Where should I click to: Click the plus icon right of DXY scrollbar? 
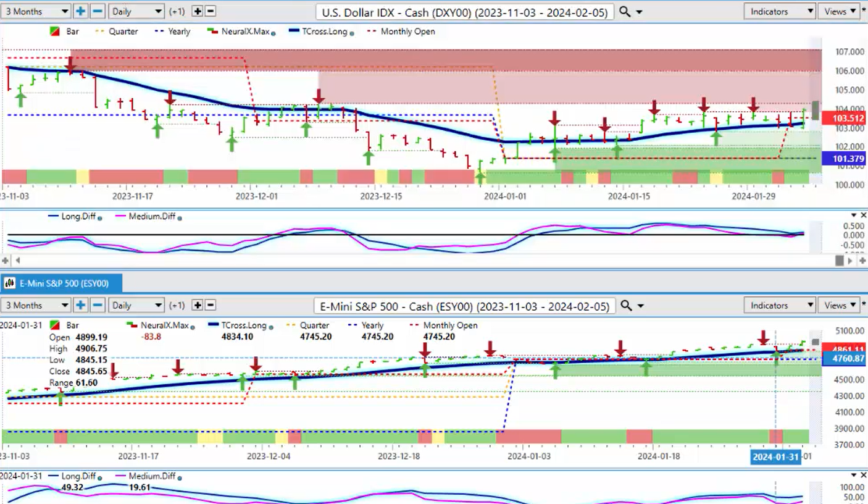pyautogui.click(x=862, y=261)
